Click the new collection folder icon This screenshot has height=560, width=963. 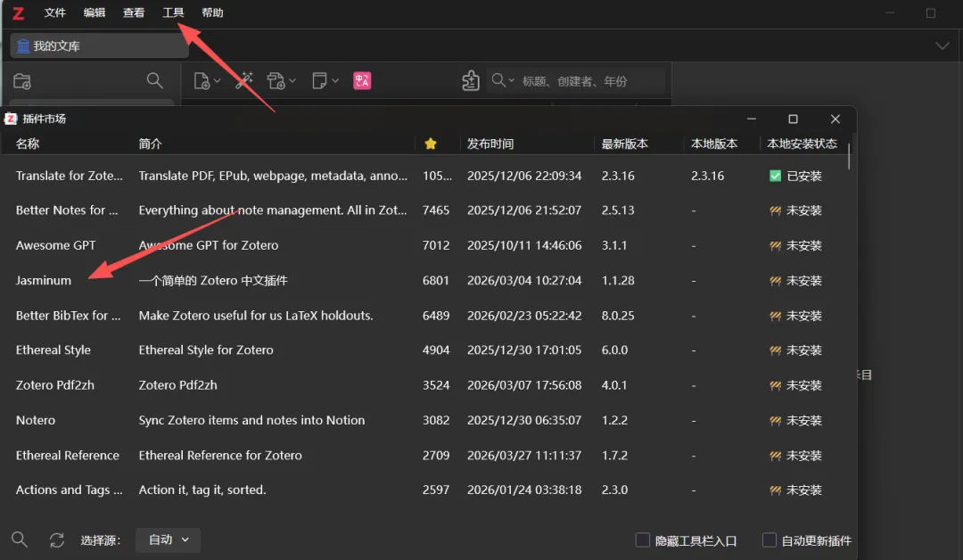coord(22,81)
